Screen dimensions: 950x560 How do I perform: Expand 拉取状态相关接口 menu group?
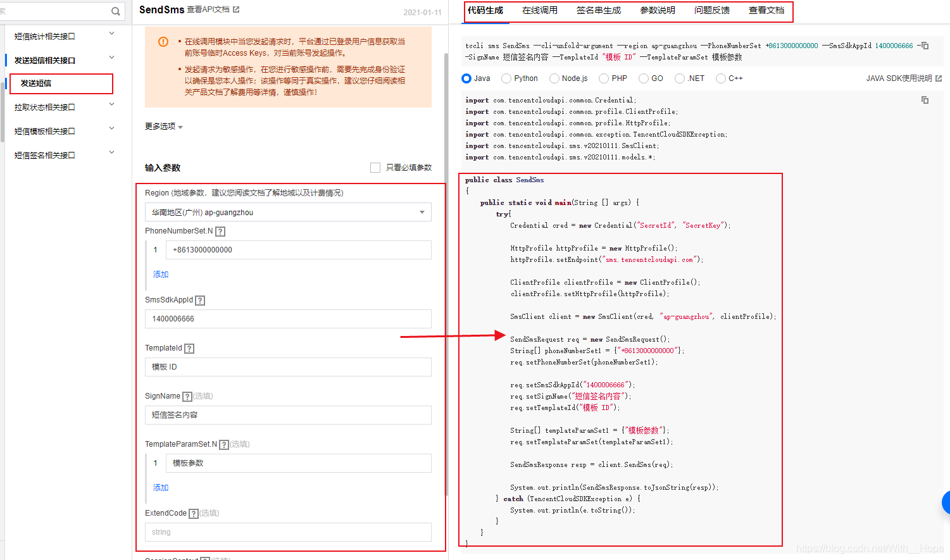click(x=112, y=104)
